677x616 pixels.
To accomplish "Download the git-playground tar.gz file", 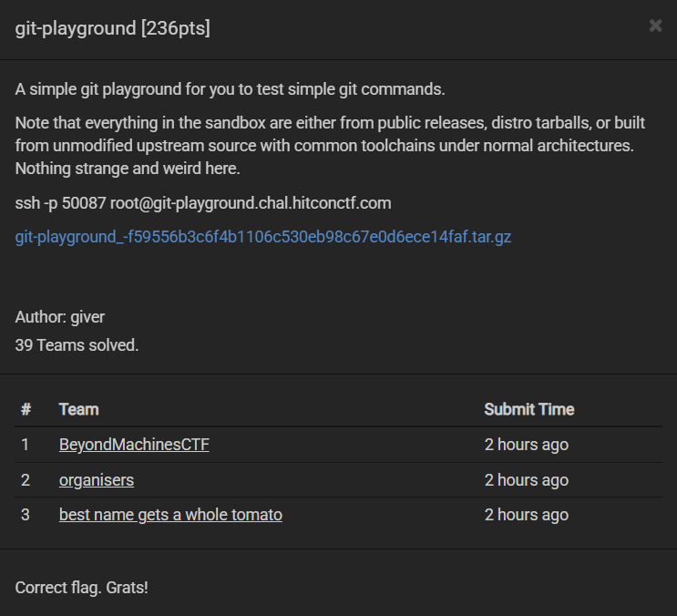I will point(263,237).
